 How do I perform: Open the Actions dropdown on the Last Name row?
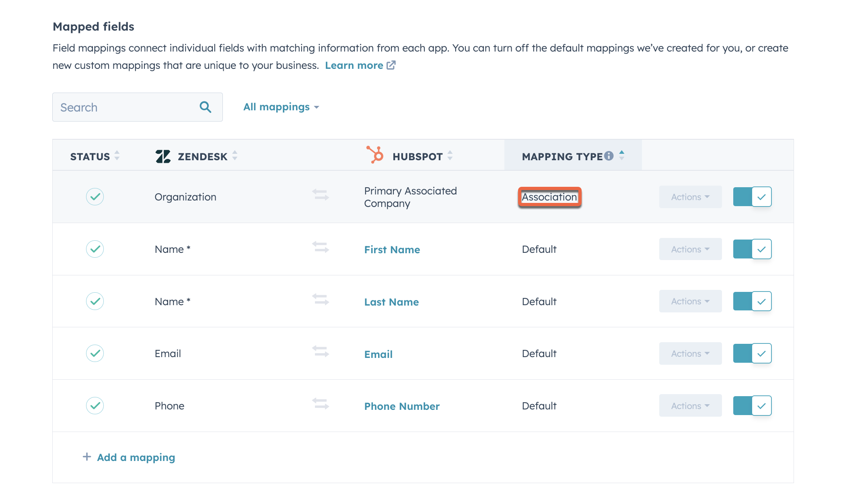690,301
